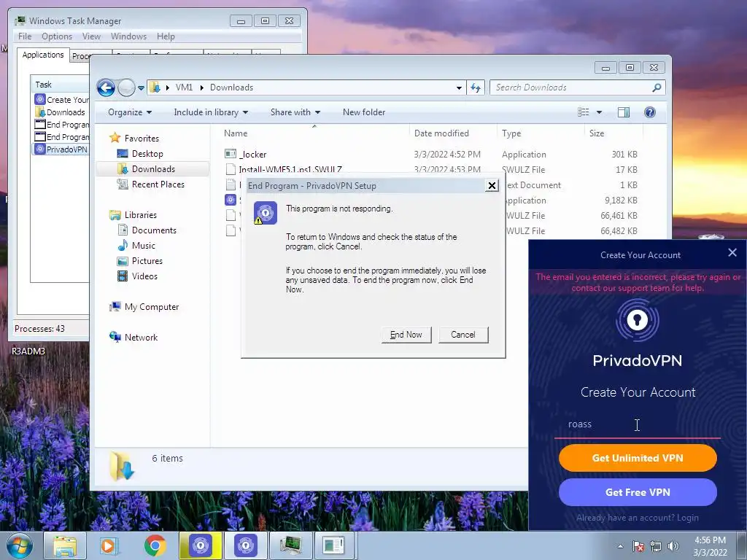Click New folder in Explorer toolbar
This screenshot has width=747, height=560.
click(364, 112)
